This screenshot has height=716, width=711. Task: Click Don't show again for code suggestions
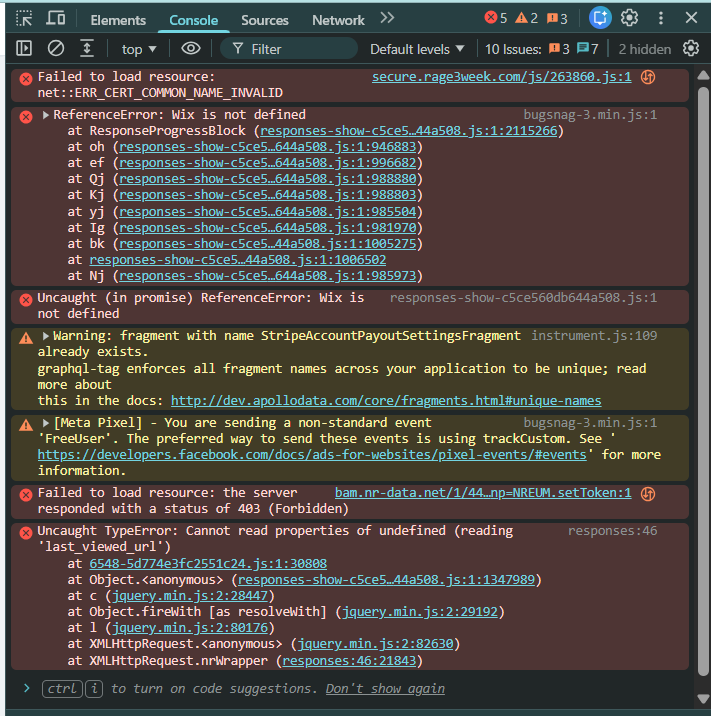(x=385, y=689)
